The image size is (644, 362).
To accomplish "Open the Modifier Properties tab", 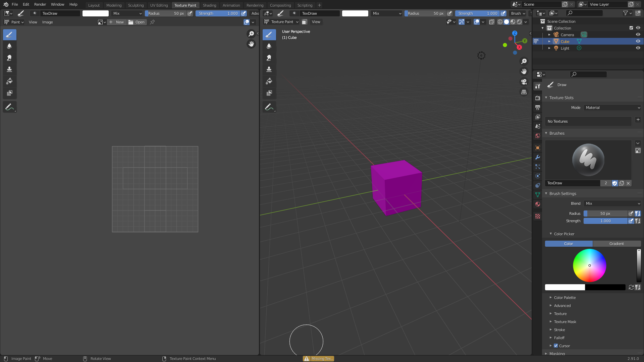I will click(x=537, y=157).
